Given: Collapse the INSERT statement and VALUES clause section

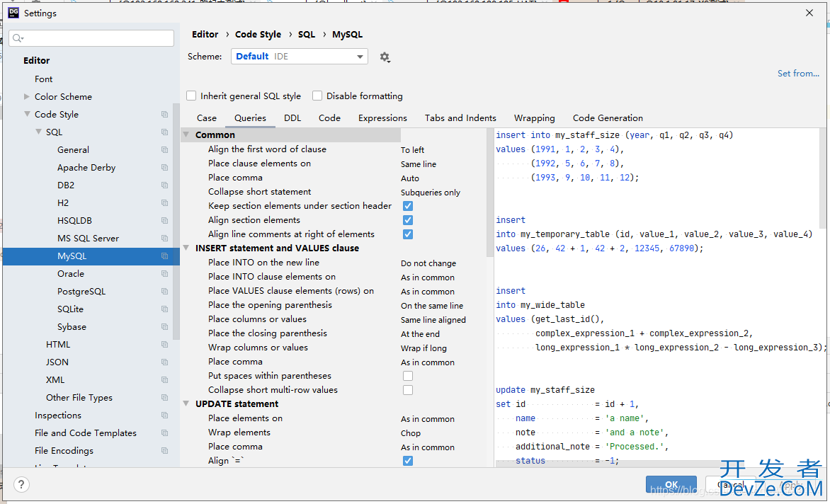Looking at the screenshot, I should tap(186, 248).
